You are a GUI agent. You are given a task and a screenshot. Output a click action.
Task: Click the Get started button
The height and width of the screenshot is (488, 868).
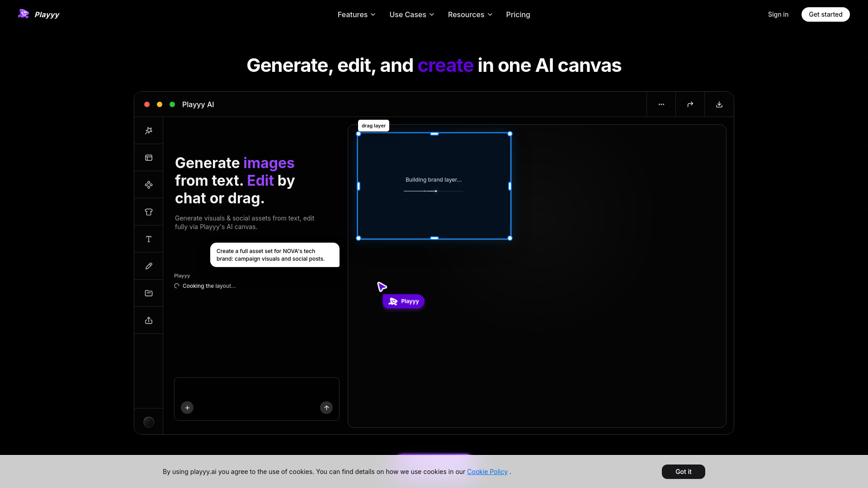pyautogui.click(x=826, y=14)
